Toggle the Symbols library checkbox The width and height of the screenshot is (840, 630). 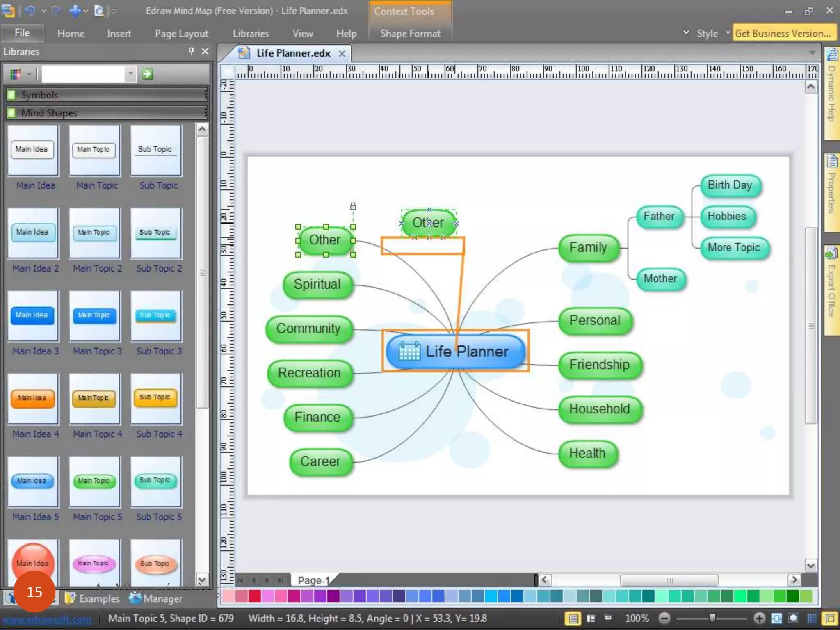(11, 95)
